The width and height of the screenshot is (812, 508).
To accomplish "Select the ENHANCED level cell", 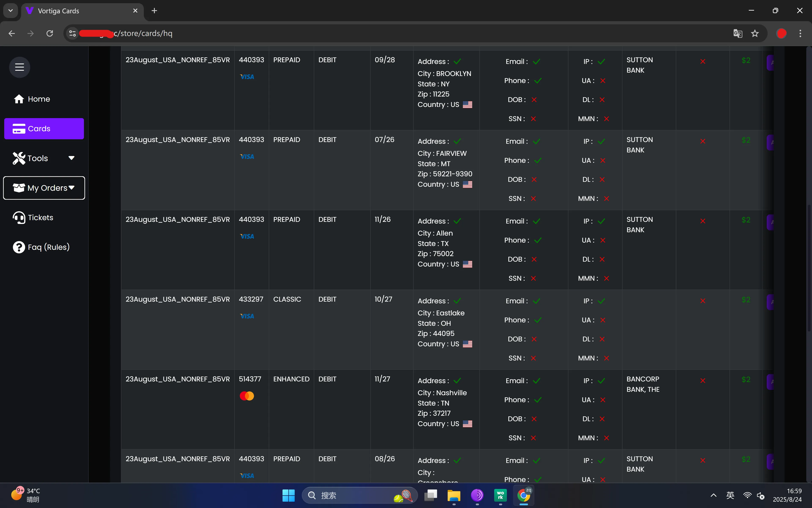I will 291,379.
